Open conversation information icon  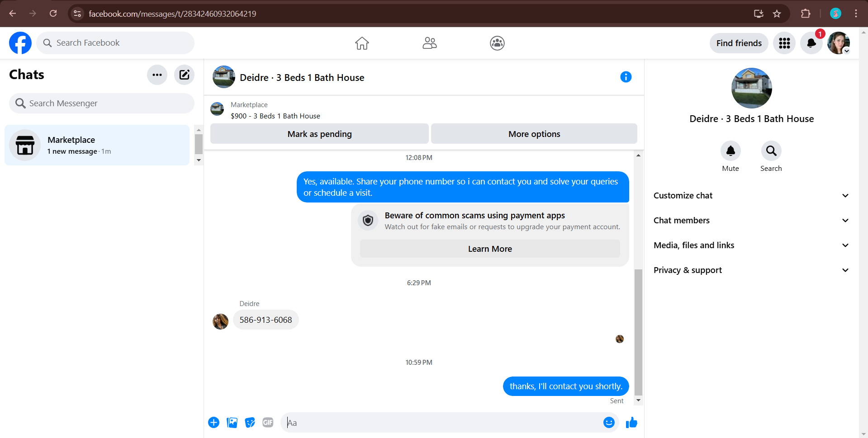tap(626, 77)
